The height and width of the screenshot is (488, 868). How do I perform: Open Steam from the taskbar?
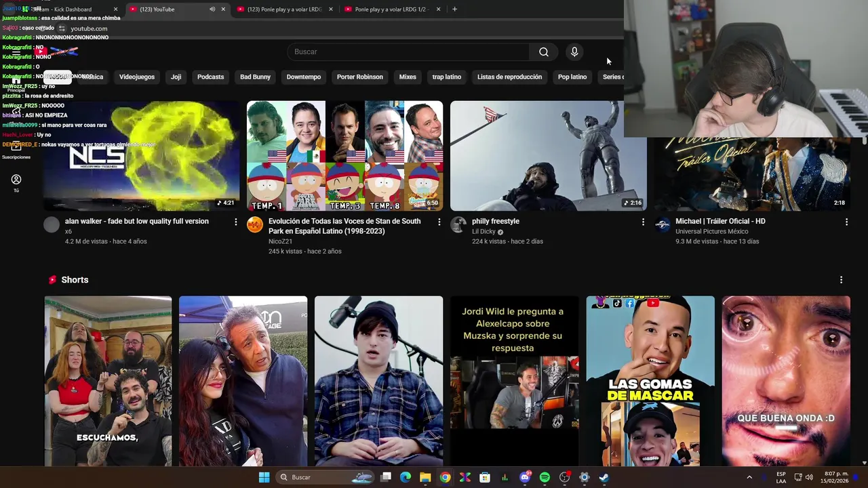pyautogui.click(x=604, y=477)
